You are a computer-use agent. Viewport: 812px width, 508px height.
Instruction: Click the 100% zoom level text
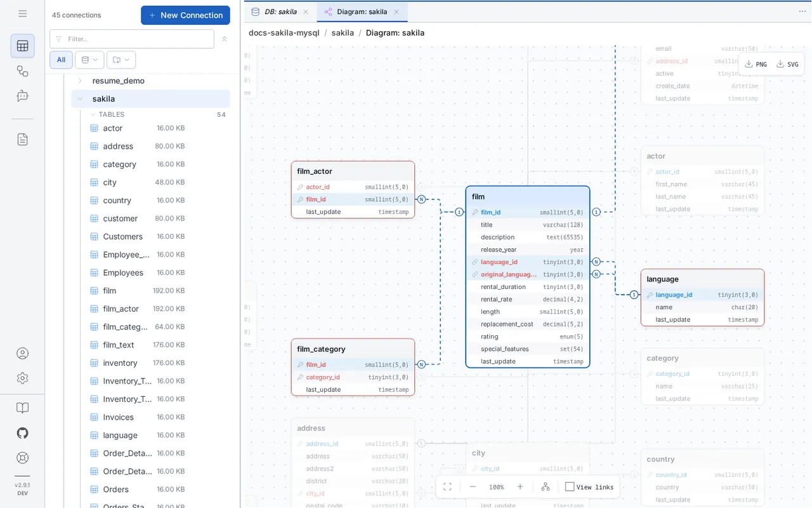point(496,487)
